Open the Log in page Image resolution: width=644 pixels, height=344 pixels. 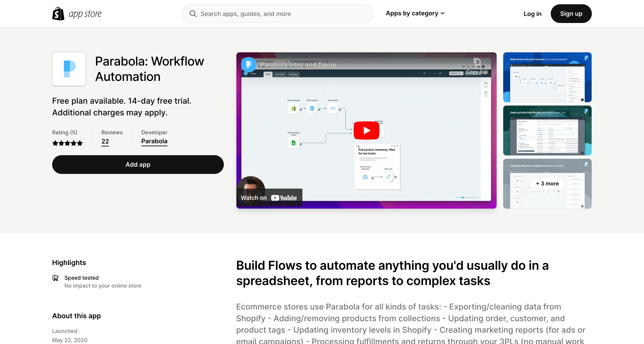pyautogui.click(x=532, y=14)
